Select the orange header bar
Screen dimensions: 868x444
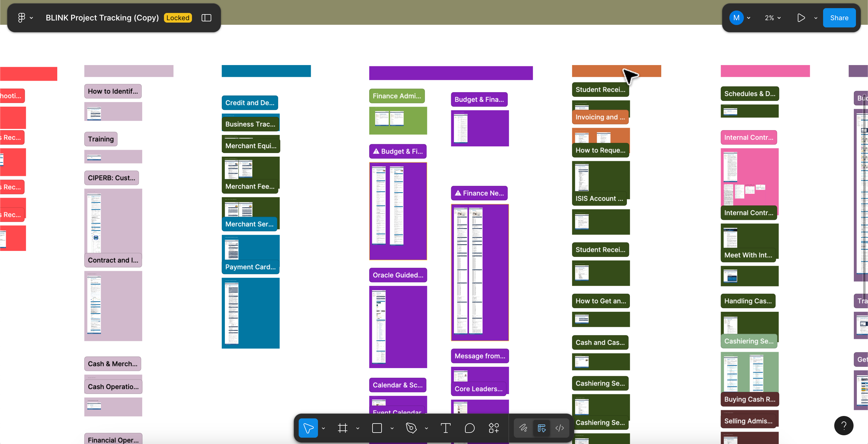pos(616,71)
